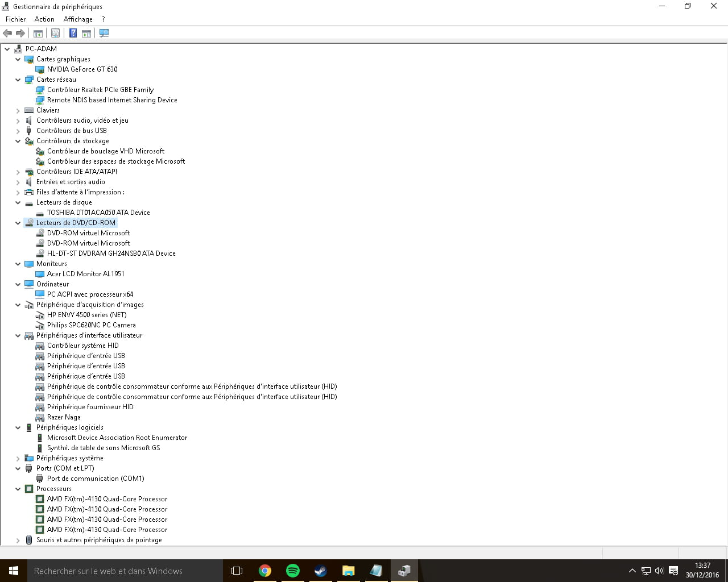Select the Razer Naga device
The image size is (728, 582).
[64, 417]
